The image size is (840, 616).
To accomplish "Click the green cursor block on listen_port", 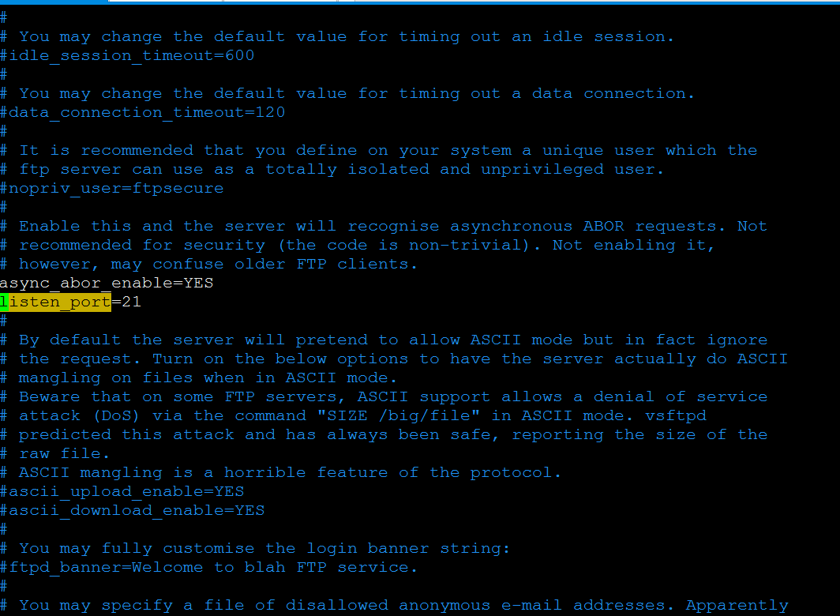I will [5, 302].
